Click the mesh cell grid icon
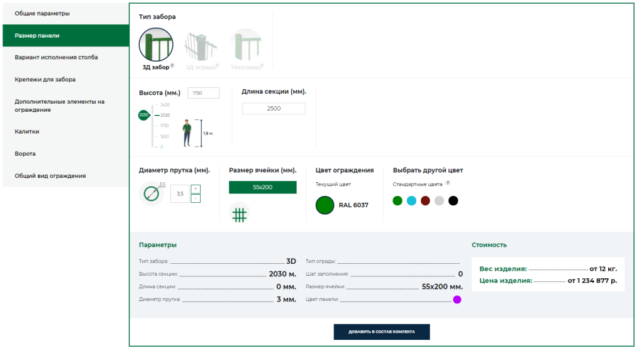 239,214
